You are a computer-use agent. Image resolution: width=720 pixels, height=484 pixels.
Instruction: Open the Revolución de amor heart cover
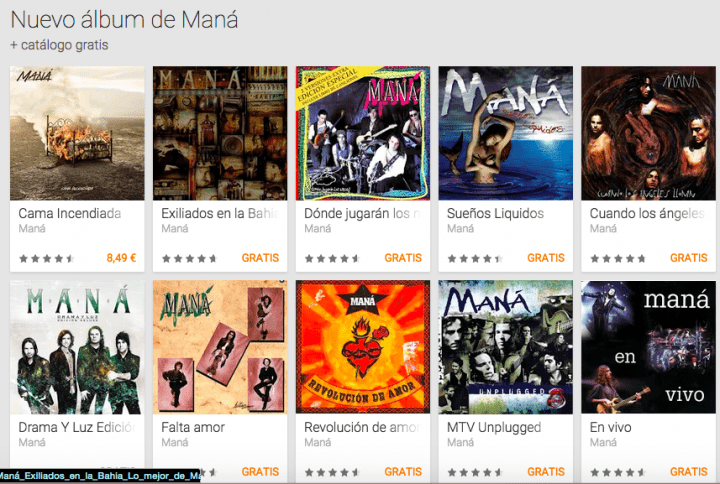pos(363,347)
